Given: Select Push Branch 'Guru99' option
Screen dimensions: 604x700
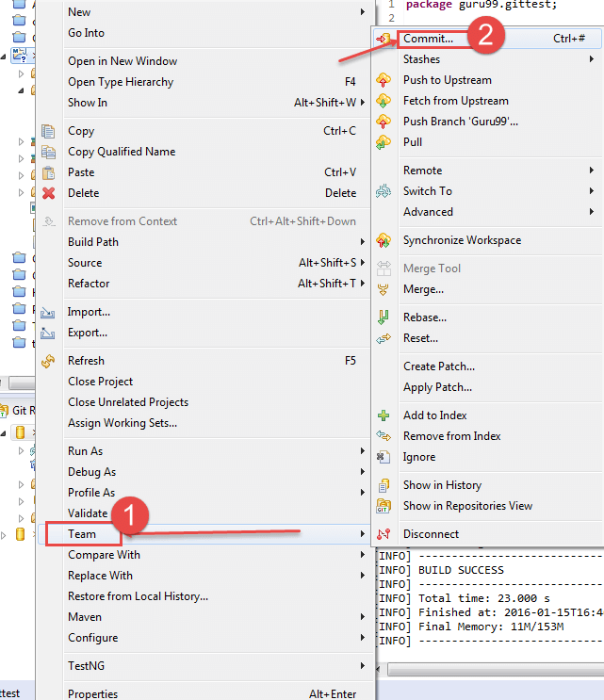Looking at the screenshot, I should point(460,122).
